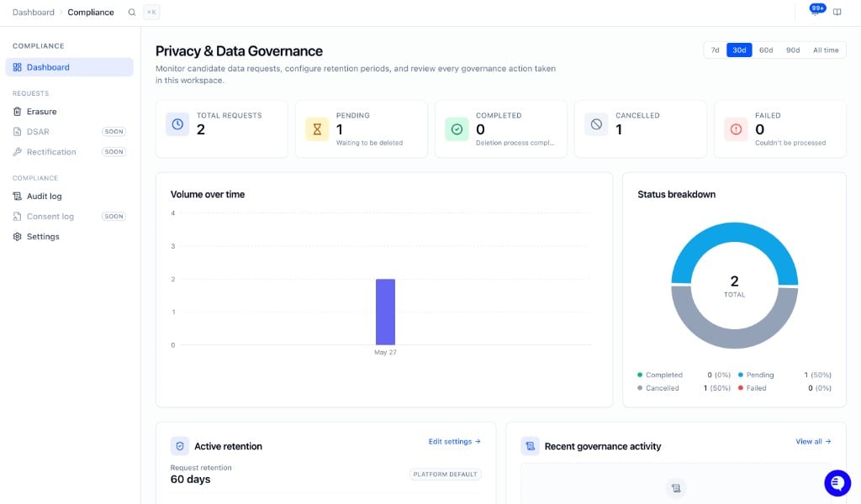Screen dimensions: 861x504
Task: Click the PLATFORM DEFAULT badge
Action: pyautogui.click(x=446, y=475)
